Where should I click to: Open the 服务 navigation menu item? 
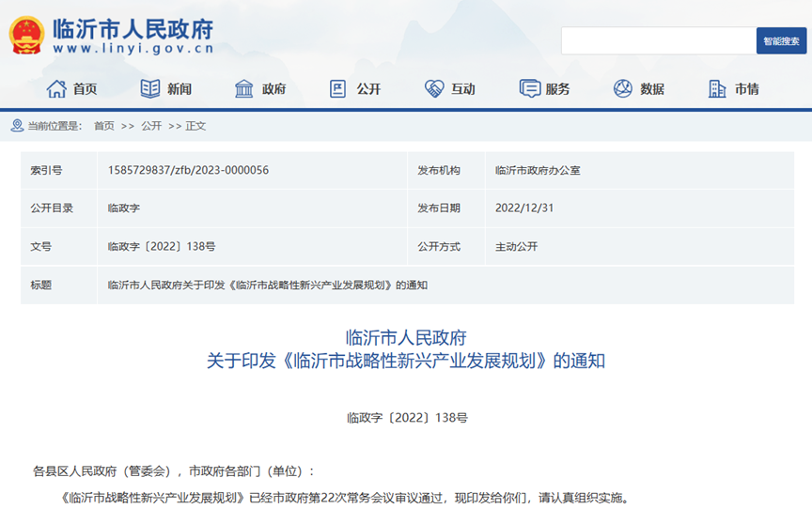click(557, 89)
